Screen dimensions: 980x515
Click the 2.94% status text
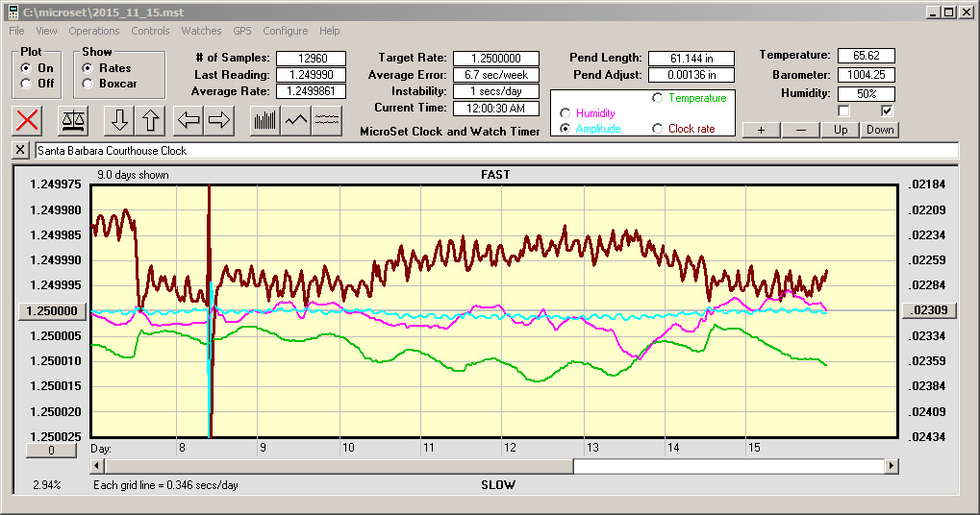pos(47,485)
